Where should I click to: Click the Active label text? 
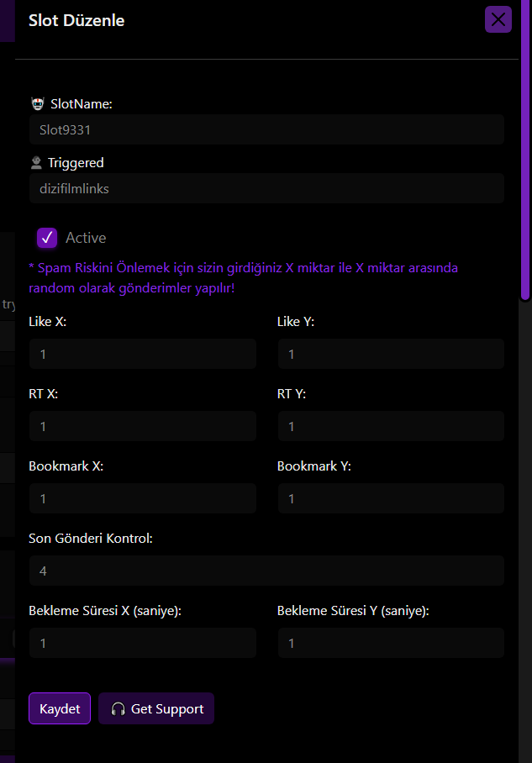point(86,238)
